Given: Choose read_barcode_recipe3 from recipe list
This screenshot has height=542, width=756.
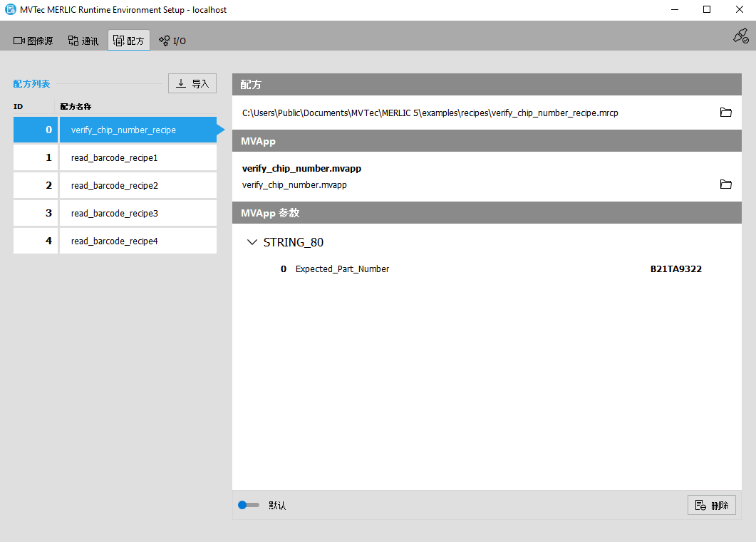Looking at the screenshot, I should click(114, 213).
